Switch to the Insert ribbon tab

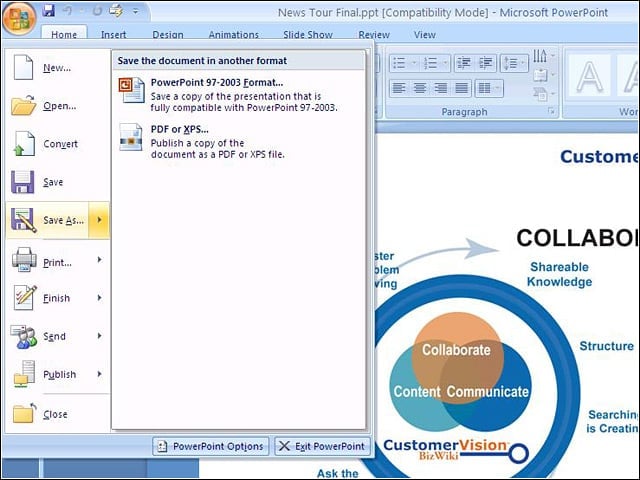point(113,35)
